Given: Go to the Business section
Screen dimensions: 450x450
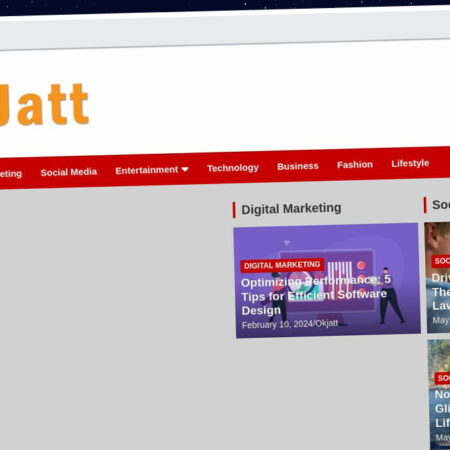Looking at the screenshot, I should [298, 166].
